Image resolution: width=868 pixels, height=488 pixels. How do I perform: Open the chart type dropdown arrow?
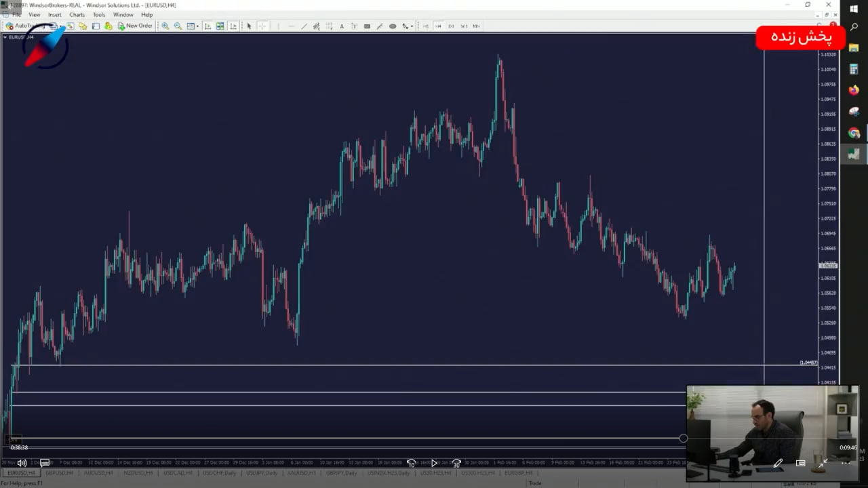click(197, 26)
